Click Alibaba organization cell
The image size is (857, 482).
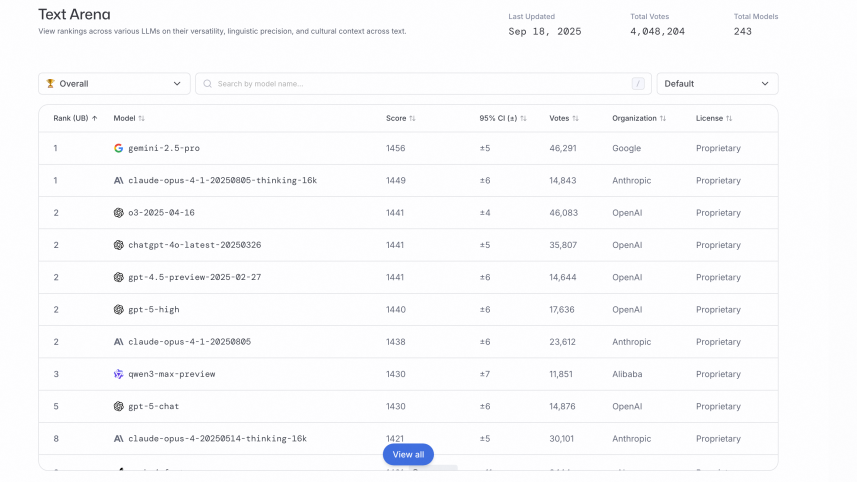pyautogui.click(x=627, y=374)
